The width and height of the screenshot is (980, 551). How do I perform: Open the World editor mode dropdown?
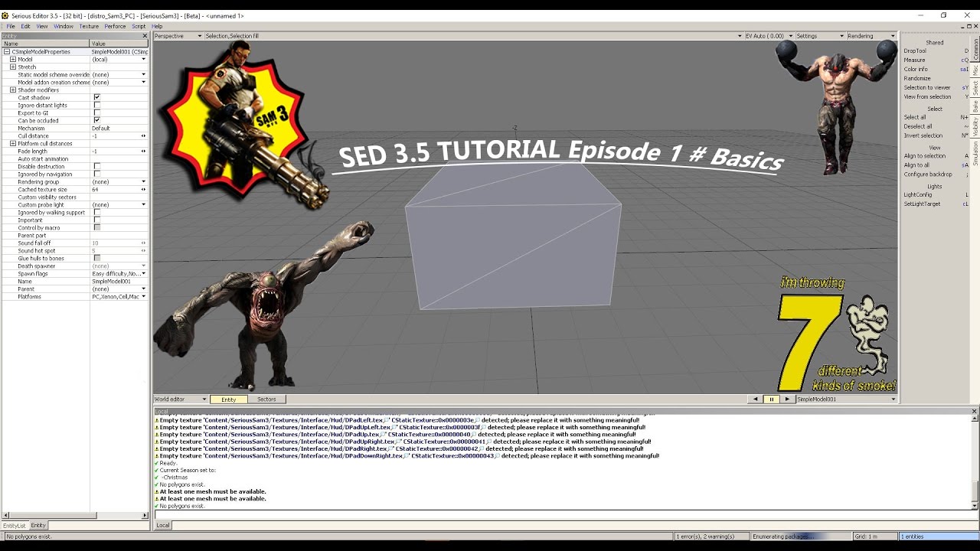tap(181, 399)
